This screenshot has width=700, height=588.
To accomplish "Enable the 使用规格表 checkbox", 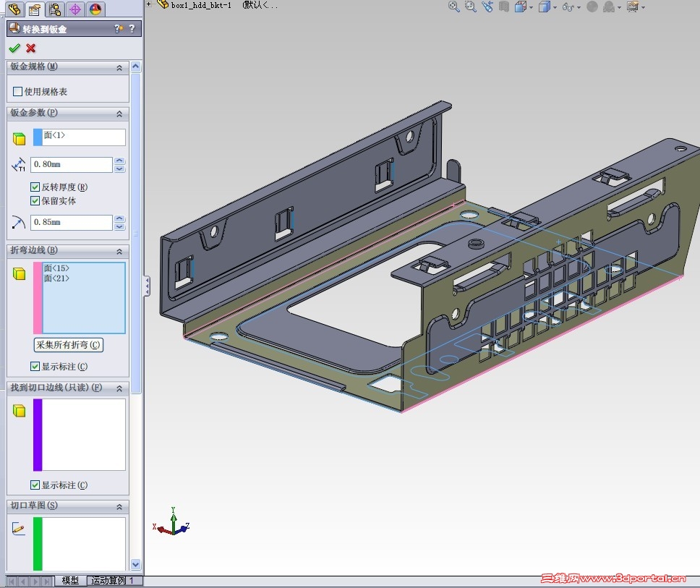I will [18, 92].
